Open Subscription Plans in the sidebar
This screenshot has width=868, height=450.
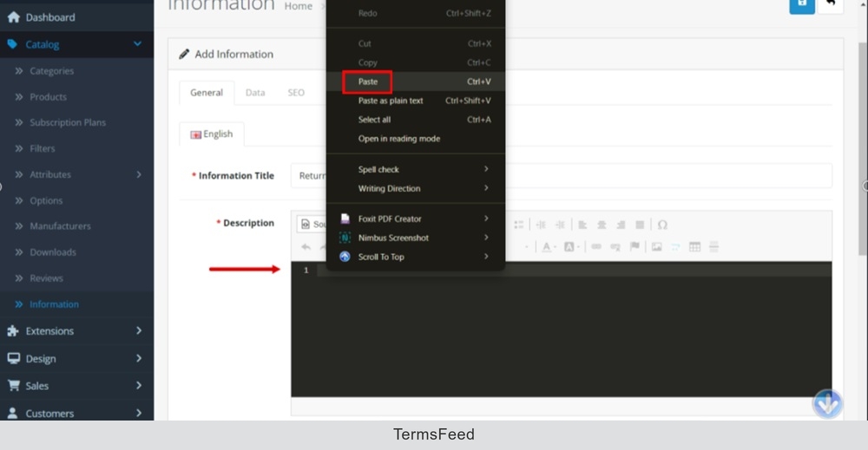click(68, 123)
